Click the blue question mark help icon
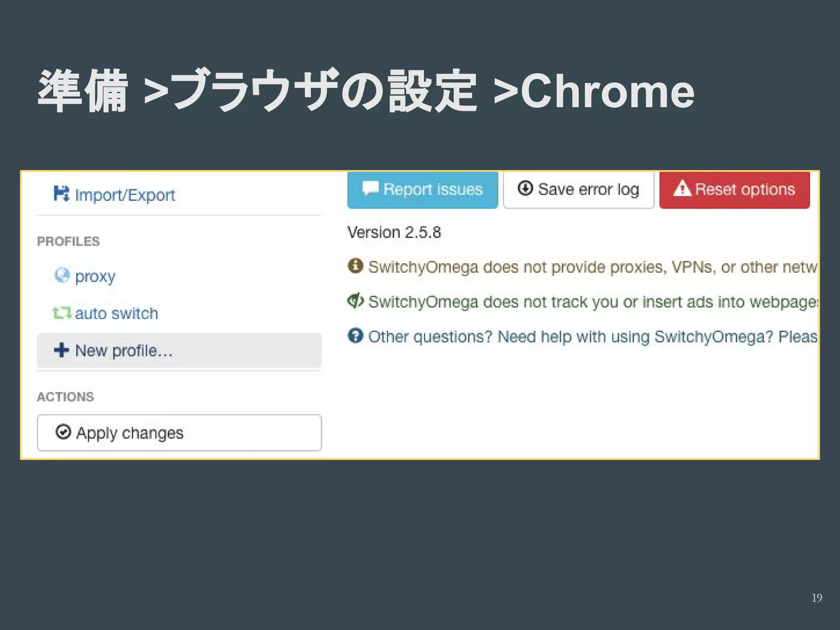Screen dimensions: 840x630 pos(355,336)
